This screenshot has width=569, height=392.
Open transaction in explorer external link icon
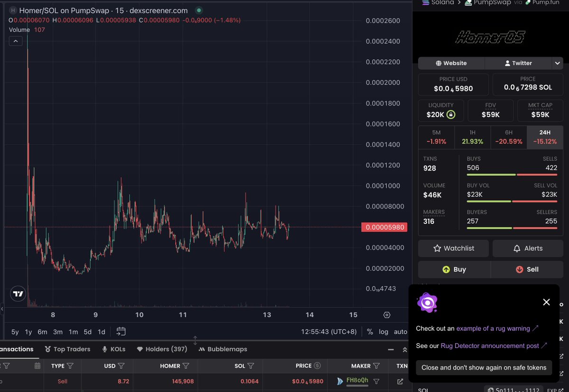[400, 382]
